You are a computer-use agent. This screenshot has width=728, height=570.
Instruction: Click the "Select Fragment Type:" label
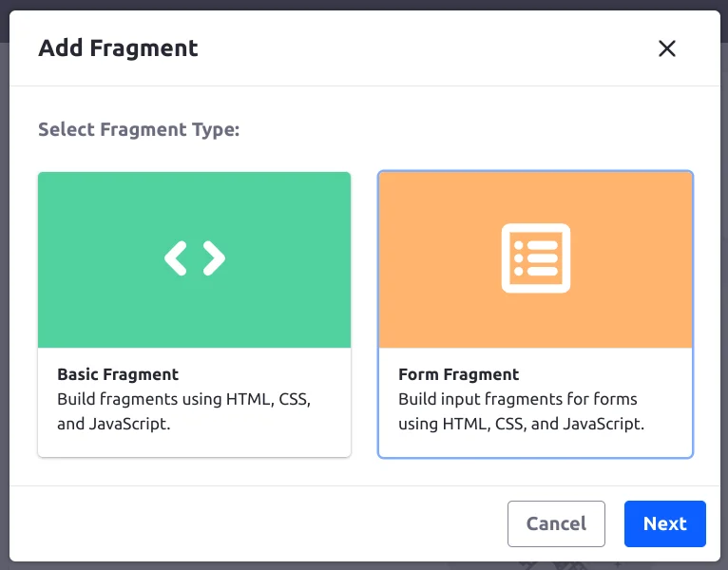pyautogui.click(x=139, y=129)
